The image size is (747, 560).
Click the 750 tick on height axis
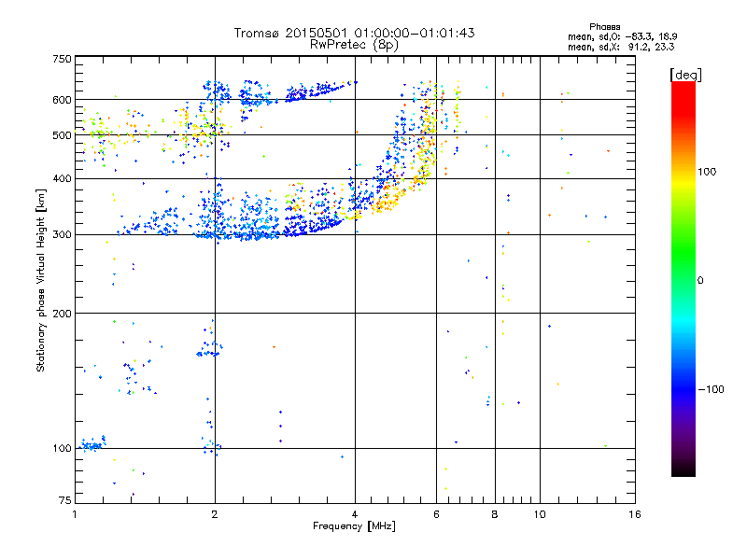click(62, 59)
